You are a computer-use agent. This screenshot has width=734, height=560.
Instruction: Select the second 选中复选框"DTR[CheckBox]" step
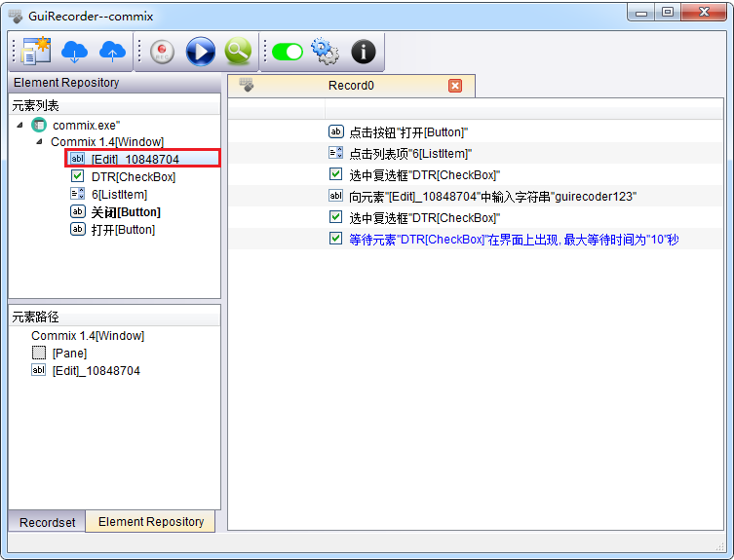click(476, 218)
